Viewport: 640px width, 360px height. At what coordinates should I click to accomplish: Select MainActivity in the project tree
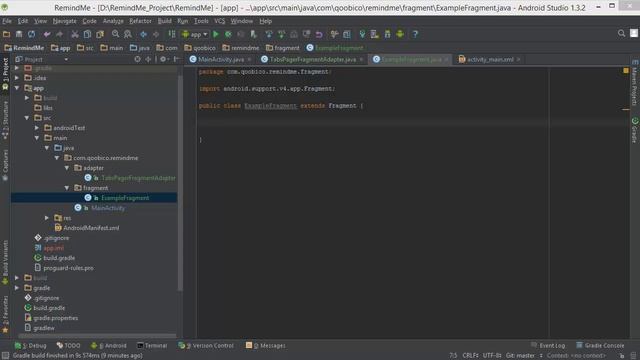[x=108, y=208]
